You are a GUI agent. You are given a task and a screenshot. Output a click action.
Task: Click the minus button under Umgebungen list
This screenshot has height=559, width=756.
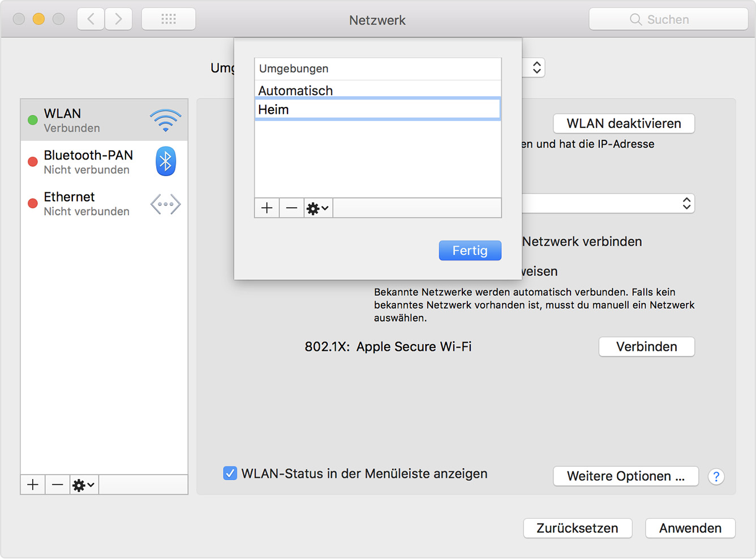pos(291,208)
